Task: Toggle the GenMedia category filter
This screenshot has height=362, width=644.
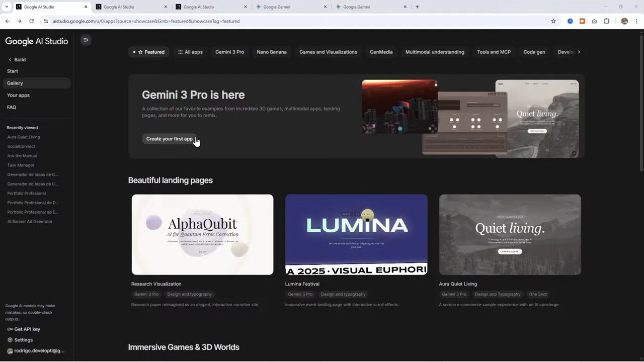Action: (381, 52)
